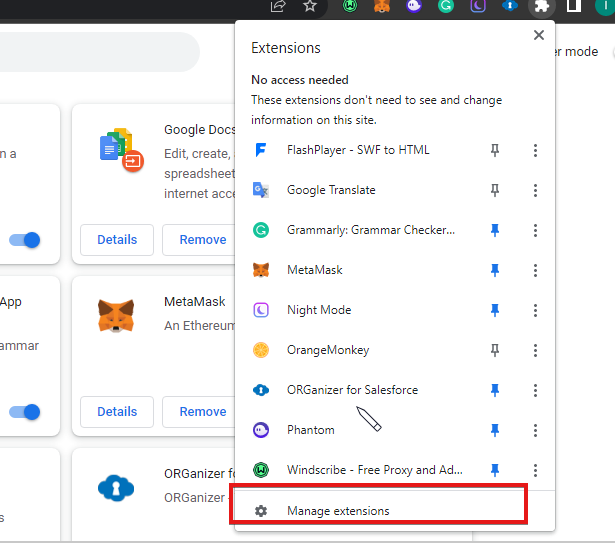This screenshot has height=543, width=615.
Task: Open more actions for FlashPlayer extension
Action: tap(535, 150)
